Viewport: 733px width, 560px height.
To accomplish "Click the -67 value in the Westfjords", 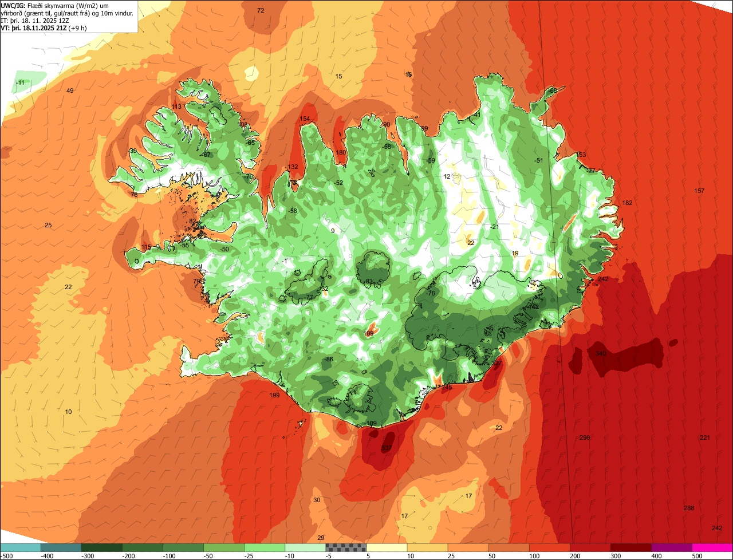I will [207, 155].
